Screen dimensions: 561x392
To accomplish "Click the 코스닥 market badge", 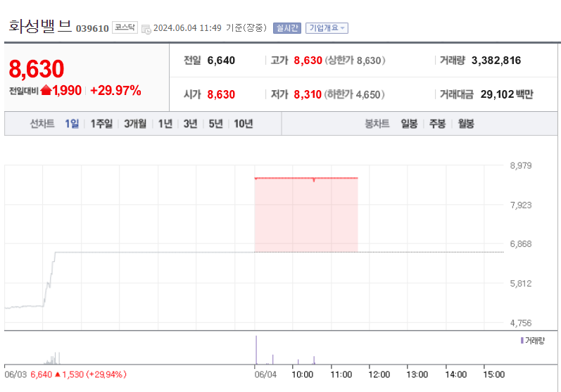I will point(125,27).
